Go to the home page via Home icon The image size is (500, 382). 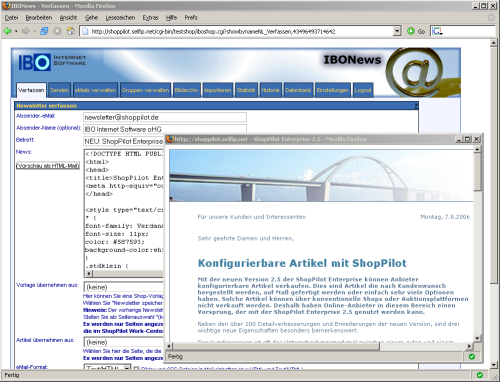click(71, 31)
